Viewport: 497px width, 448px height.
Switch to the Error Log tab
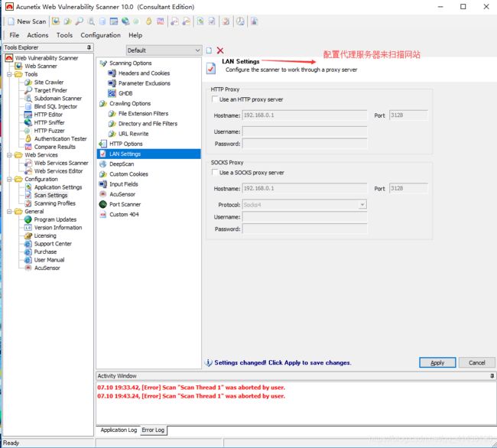click(153, 430)
